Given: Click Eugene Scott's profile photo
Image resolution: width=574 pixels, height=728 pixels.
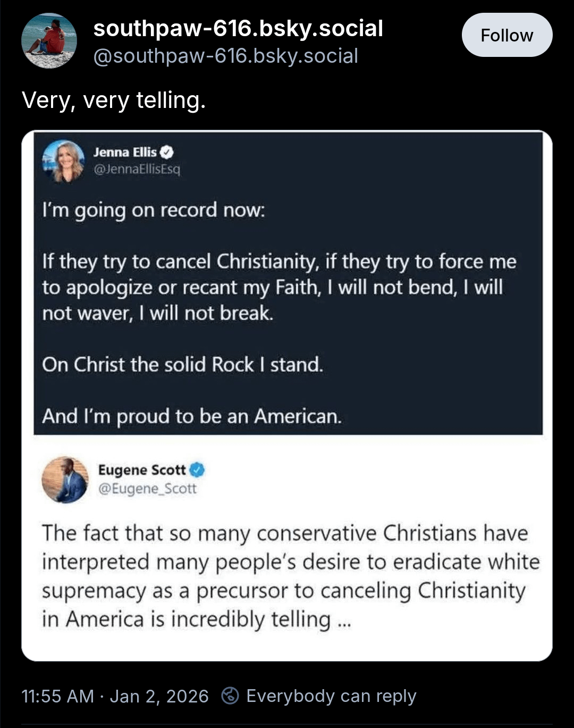Looking at the screenshot, I should coord(65,479).
